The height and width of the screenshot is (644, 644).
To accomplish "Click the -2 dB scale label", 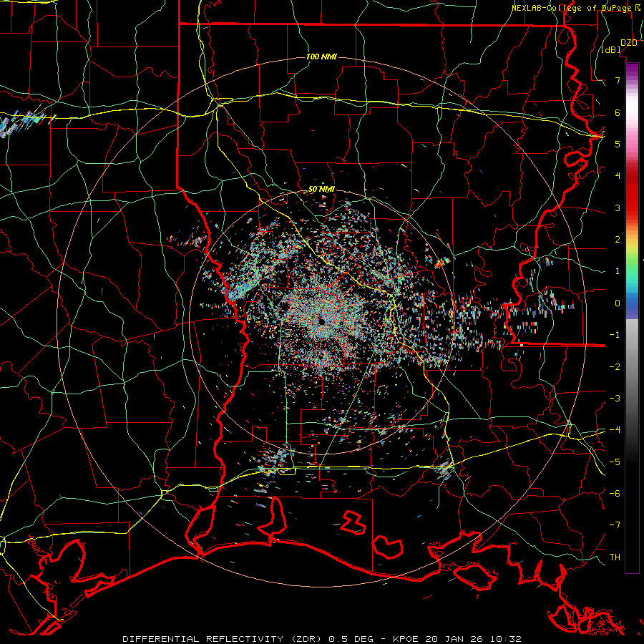I will (x=615, y=367).
